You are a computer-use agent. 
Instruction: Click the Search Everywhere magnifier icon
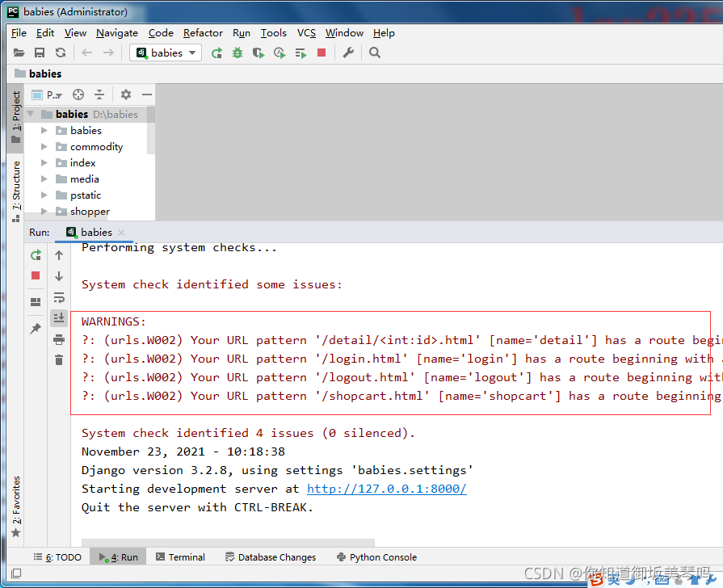pyautogui.click(x=373, y=52)
